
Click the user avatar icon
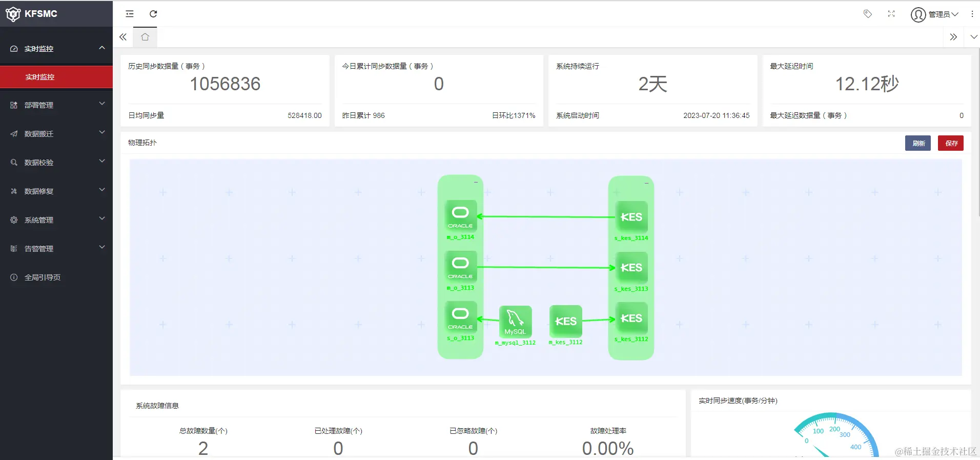(918, 14)
